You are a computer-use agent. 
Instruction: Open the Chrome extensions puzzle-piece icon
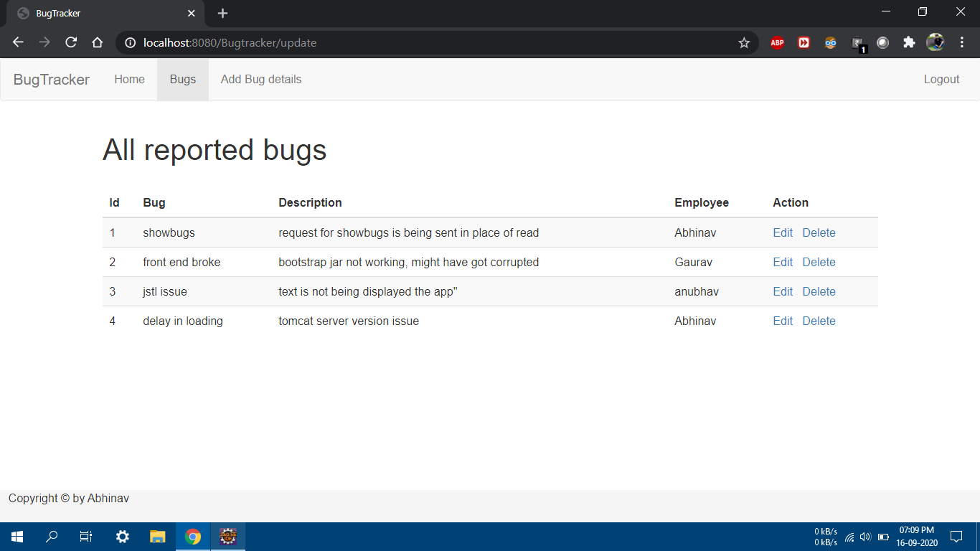[x=909, y=42]
